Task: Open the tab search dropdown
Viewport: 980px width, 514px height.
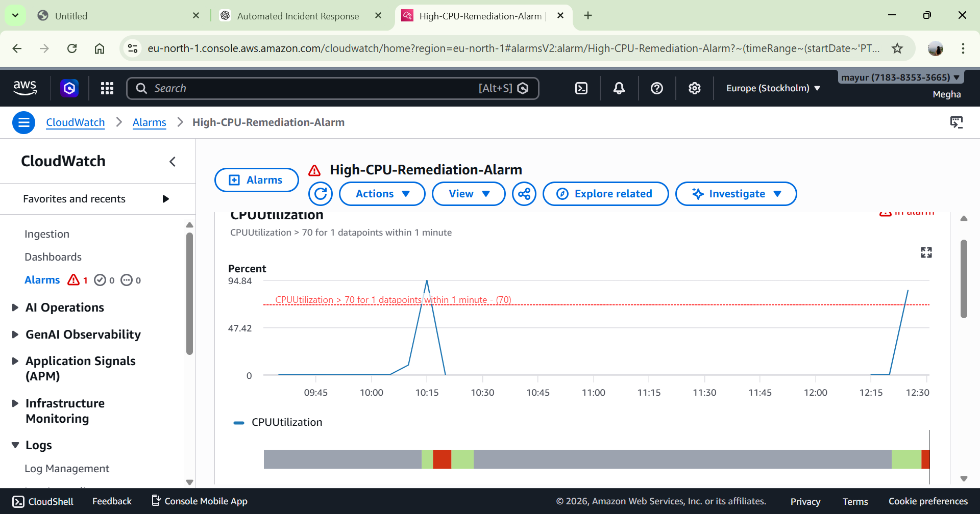Action: [15, 16]
